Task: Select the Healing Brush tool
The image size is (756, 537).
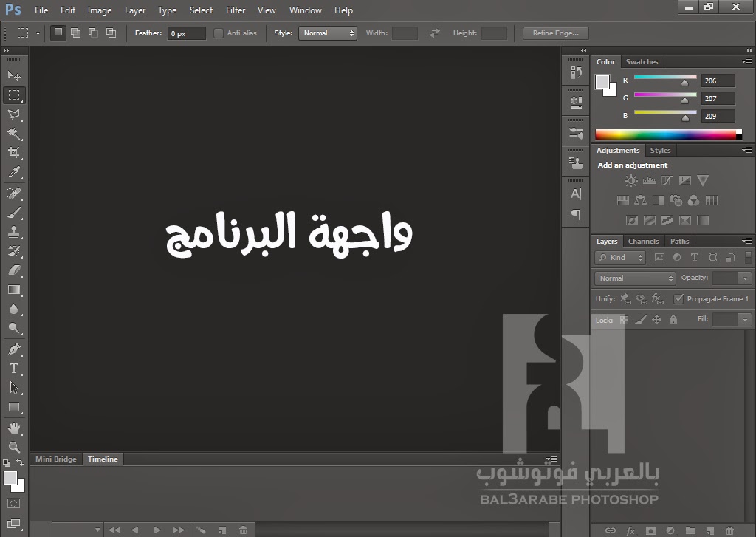Action: pyautogui.click(x=14, y=194)
